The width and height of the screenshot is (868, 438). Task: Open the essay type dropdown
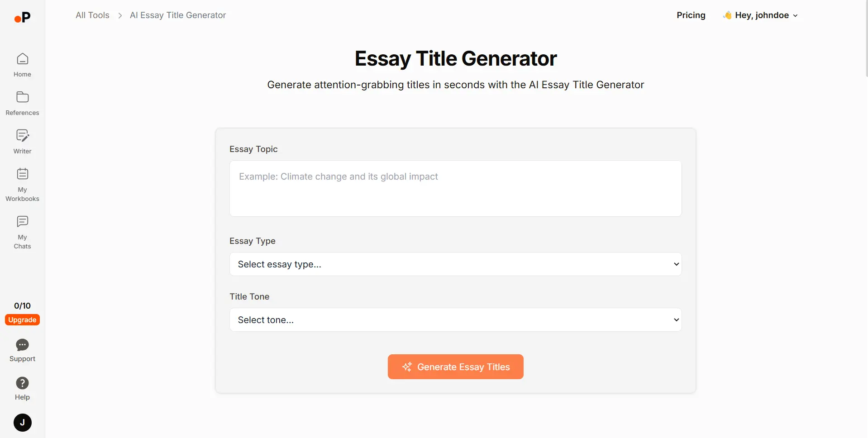[x=455, y=264]
